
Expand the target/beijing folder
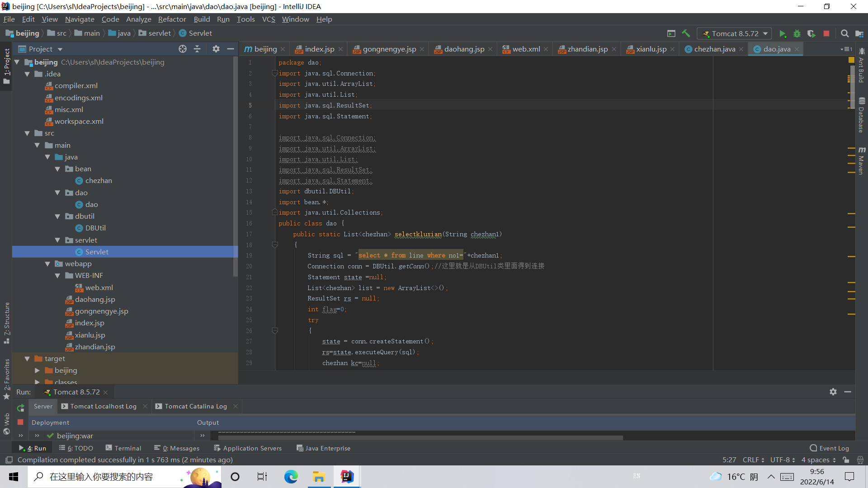pyautogui.click(x=38, y=371)
